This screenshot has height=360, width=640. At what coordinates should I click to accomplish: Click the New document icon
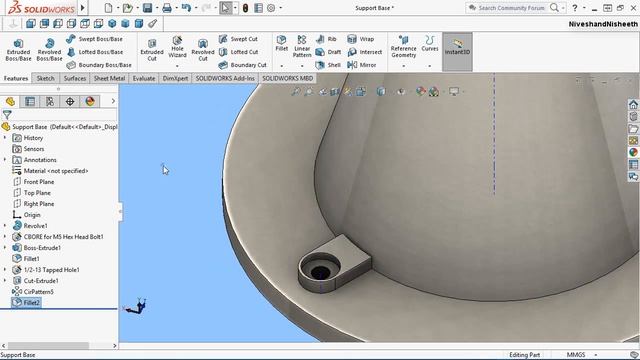[108, 8]
